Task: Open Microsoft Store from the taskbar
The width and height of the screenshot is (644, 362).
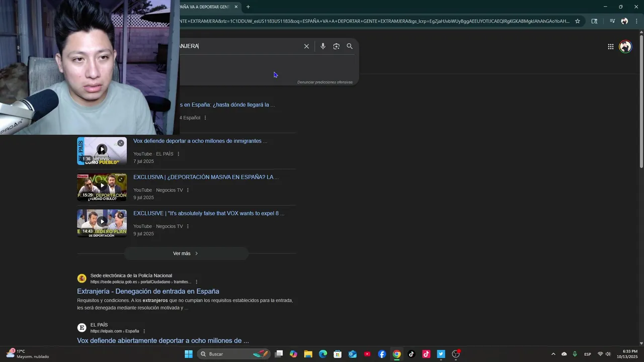Action: tap(338, 354)
